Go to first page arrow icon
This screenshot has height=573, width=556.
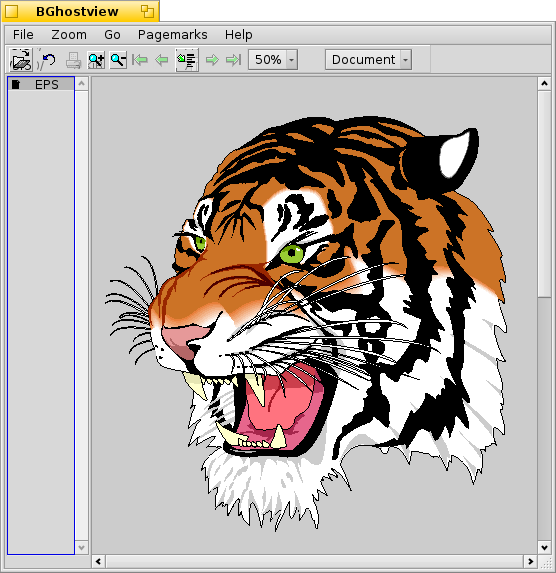(140, 60)
